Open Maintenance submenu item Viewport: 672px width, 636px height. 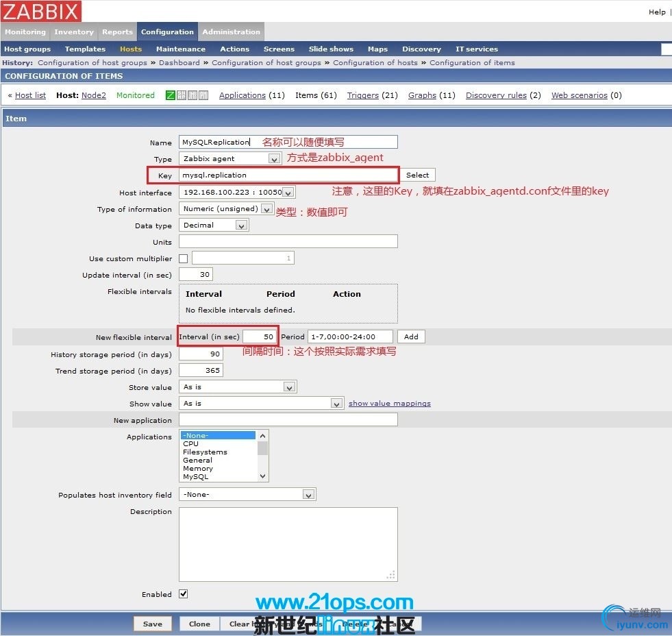180,49
